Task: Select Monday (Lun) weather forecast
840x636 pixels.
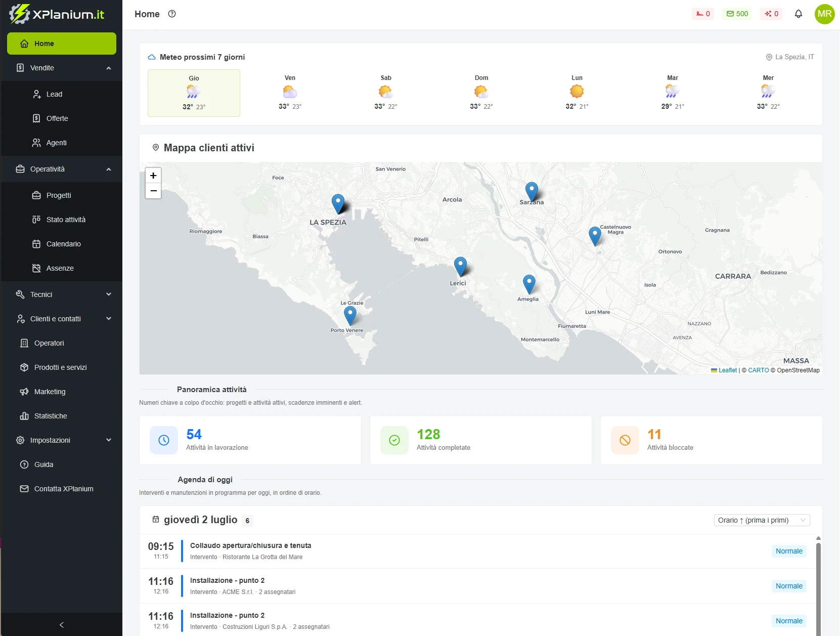Action: coord(577,92)
